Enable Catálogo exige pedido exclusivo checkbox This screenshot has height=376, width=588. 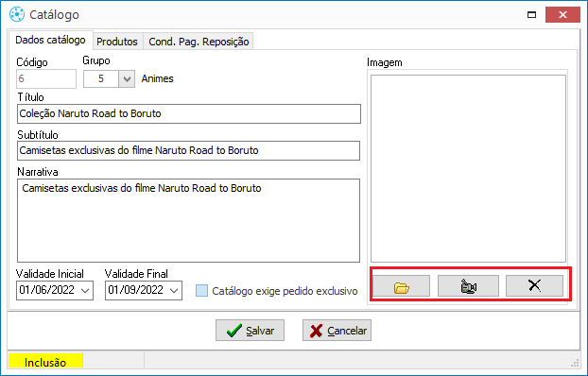point(201,291)
